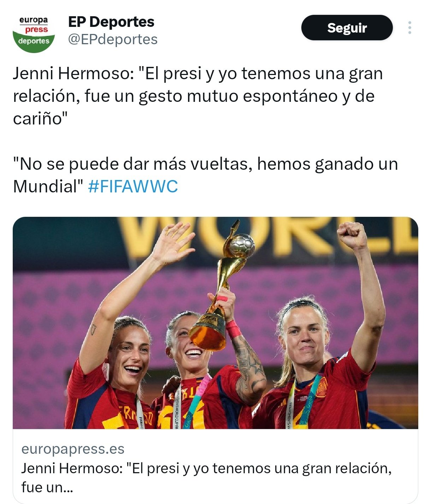Follow the account with the Seguir button
431x504 pixels.
(x=347, y=28)
